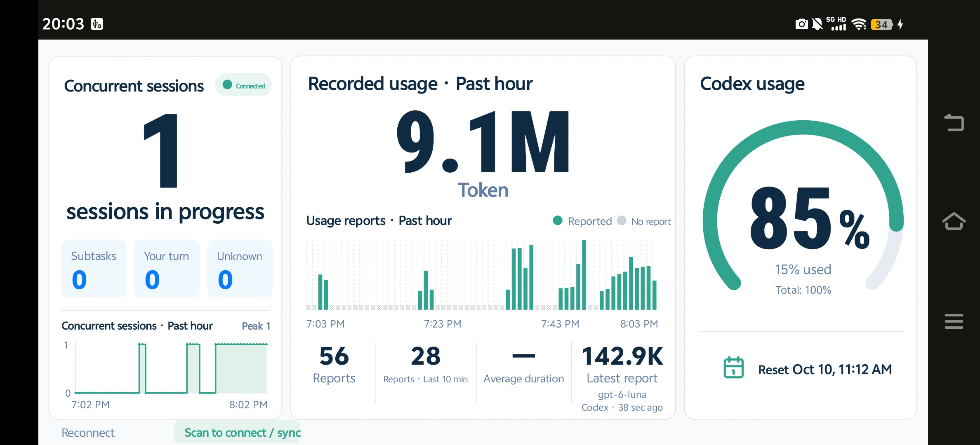Tap the 5G HD signal indicator

pyautogui.click(x=836, y=24)
